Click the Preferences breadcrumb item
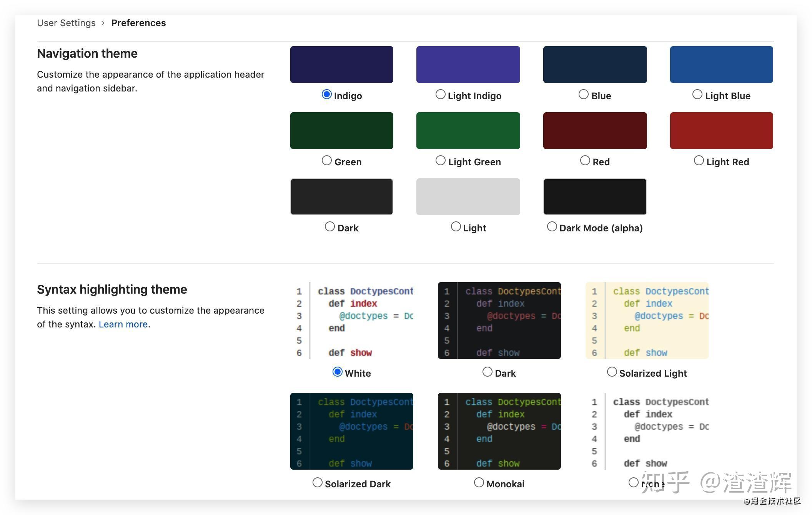 pyautogui.click(x=139, y=23)
